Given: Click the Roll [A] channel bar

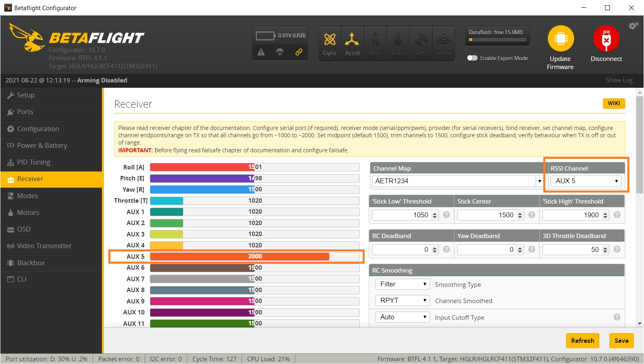Looking at the screenshot, I should click(x=255, y=167).
